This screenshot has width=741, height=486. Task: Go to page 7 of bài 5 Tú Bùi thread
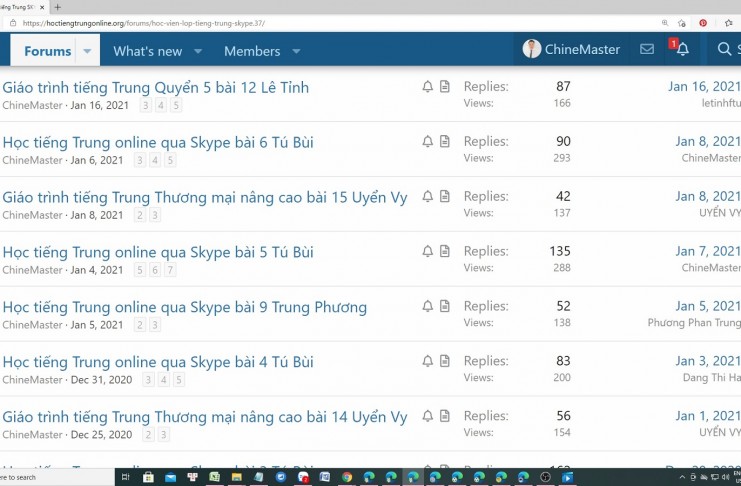(170, 269)
